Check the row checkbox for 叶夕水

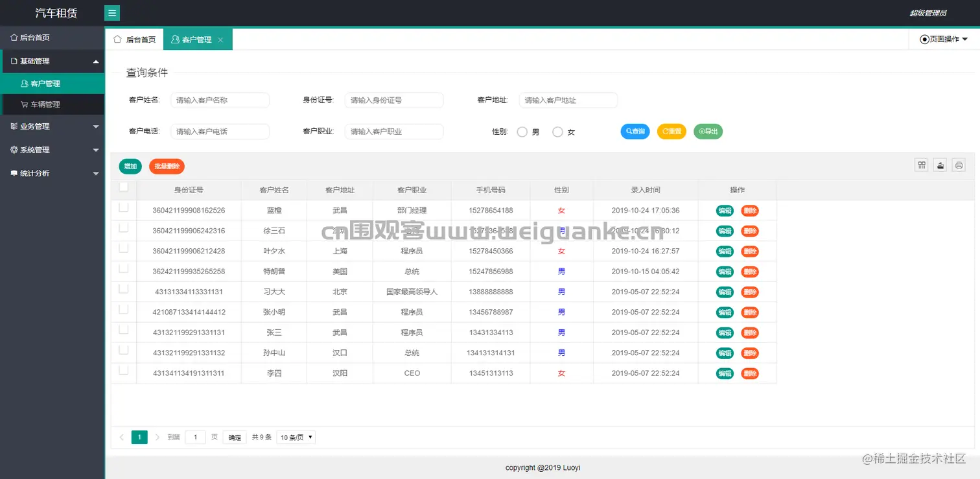pyautogui.click(x=123, y=248)
